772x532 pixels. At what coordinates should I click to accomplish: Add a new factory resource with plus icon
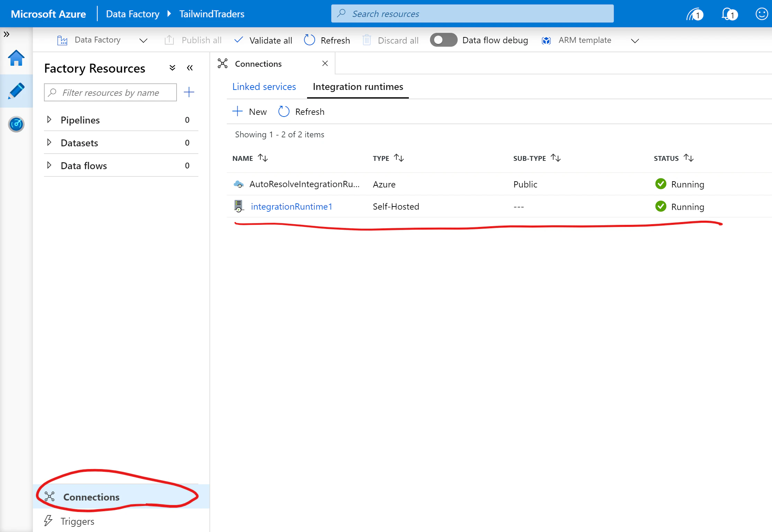tap(189, 92)
